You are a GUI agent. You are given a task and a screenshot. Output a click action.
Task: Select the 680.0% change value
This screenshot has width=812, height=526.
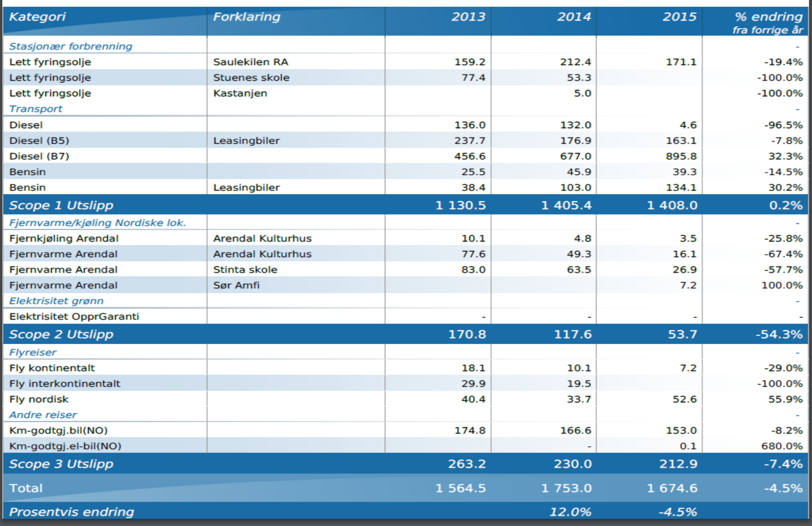point(782,447)
